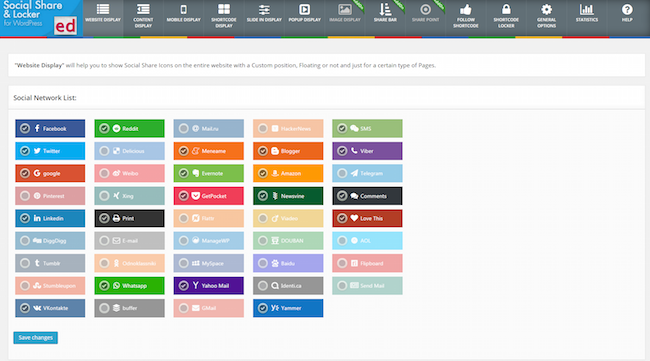Toggle the Amazon network button
This screenshot has height=361, width=650.
(288, 173)
